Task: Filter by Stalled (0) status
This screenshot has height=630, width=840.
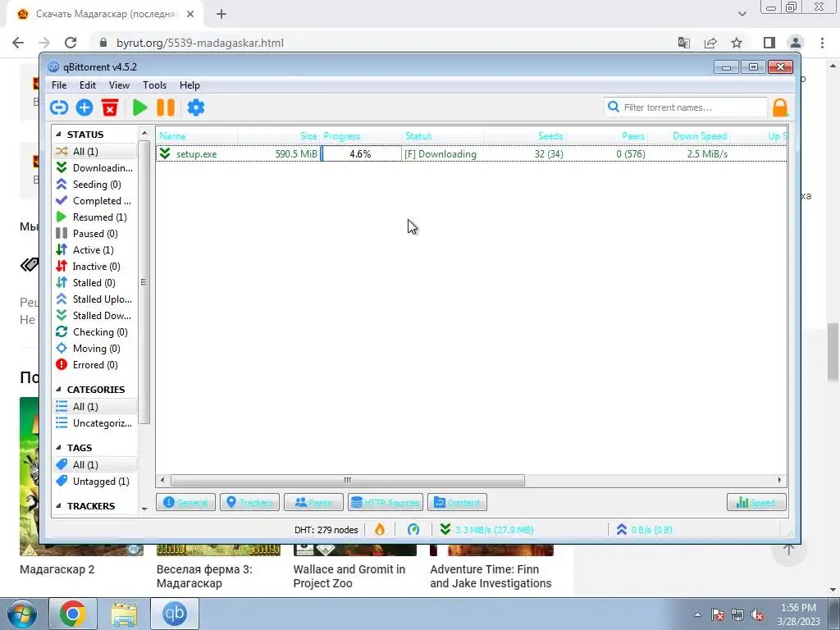Action: tap(95, 283)
